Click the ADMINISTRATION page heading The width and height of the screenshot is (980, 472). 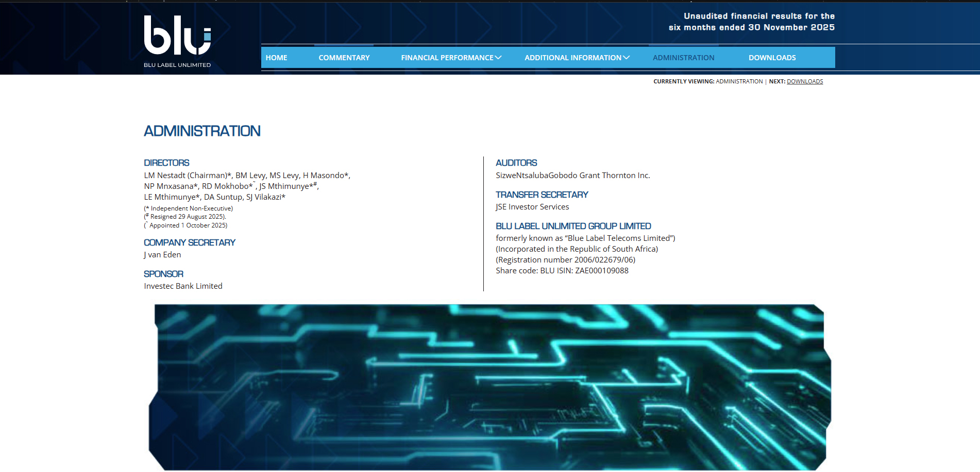pos(202,131)
